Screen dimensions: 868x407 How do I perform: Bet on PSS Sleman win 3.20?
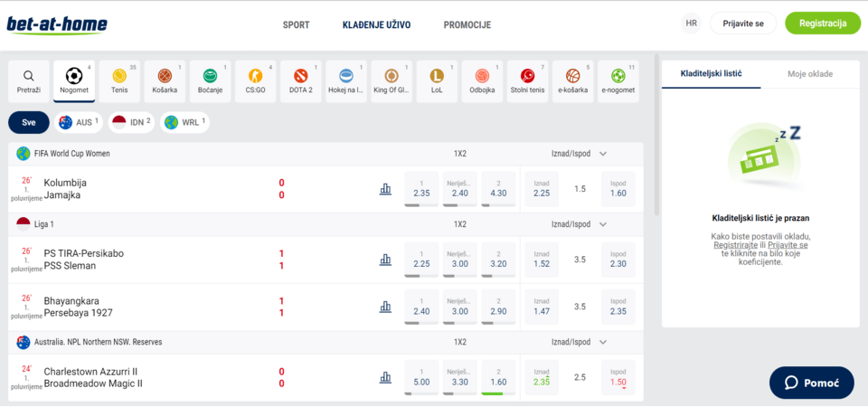pos(498,260)
